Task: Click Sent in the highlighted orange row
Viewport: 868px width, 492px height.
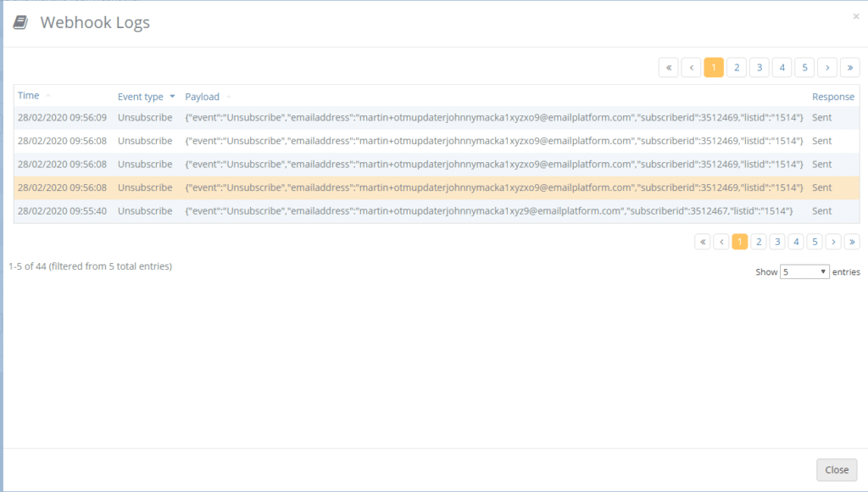Action: [x=821, y=187]
